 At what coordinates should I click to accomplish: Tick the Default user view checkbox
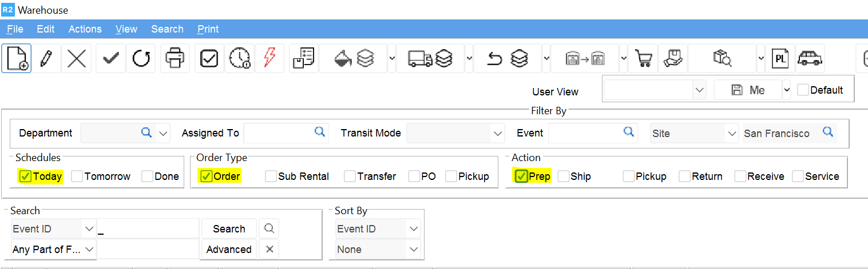tap(803, 90)
